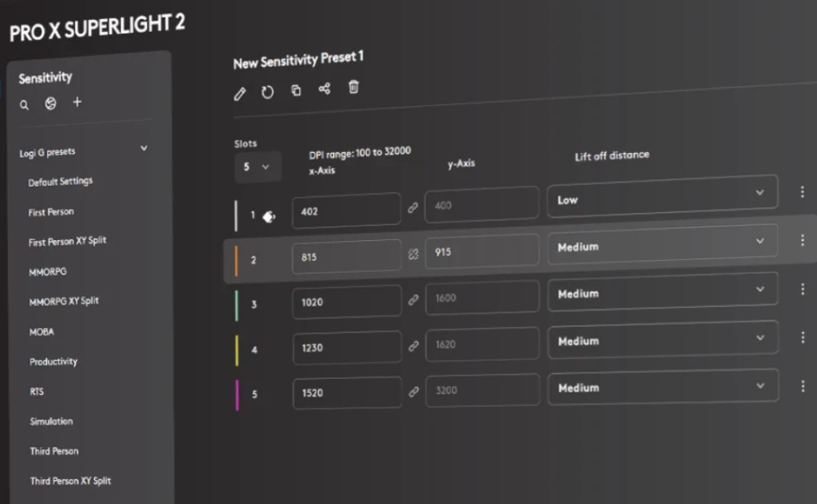This screenshot has height=504, width=817.
Task: Select the MMORPG preset
Action: (x=47, y=271)
